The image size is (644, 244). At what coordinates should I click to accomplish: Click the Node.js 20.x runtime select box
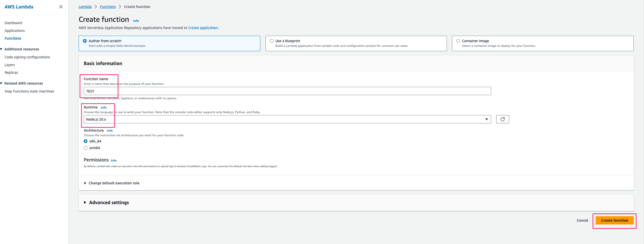tap(287, 119)
